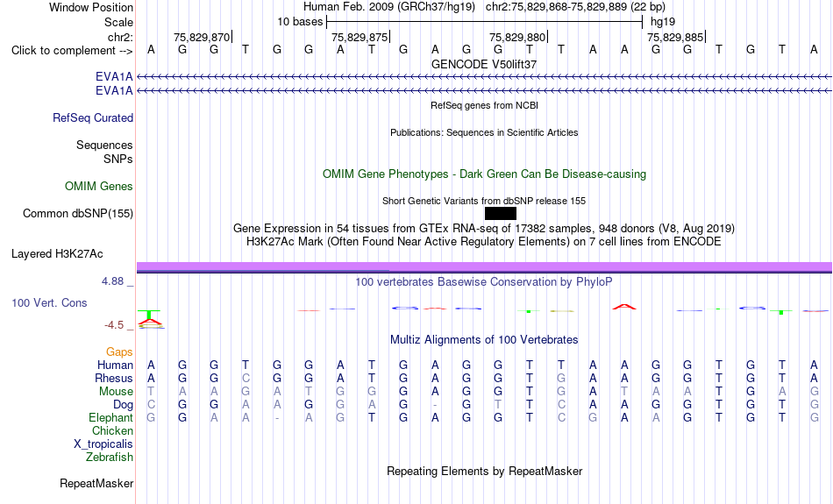This screenshot has width=833, height=504.
Task: Click the chr2:75,829,868-75,829,889 (22 bp) text
Action: point(575,7)
